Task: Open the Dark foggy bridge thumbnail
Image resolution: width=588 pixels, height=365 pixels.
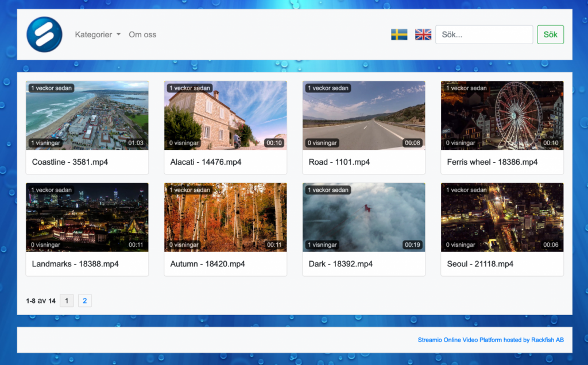Action: 363,218
